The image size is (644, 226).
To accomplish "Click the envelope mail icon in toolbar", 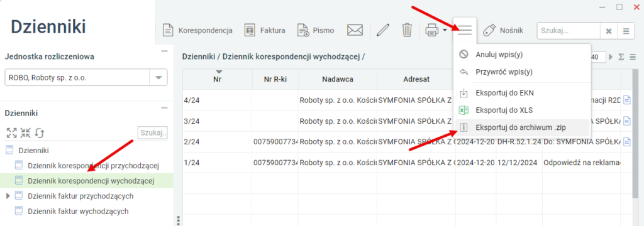I will point(355,30).
